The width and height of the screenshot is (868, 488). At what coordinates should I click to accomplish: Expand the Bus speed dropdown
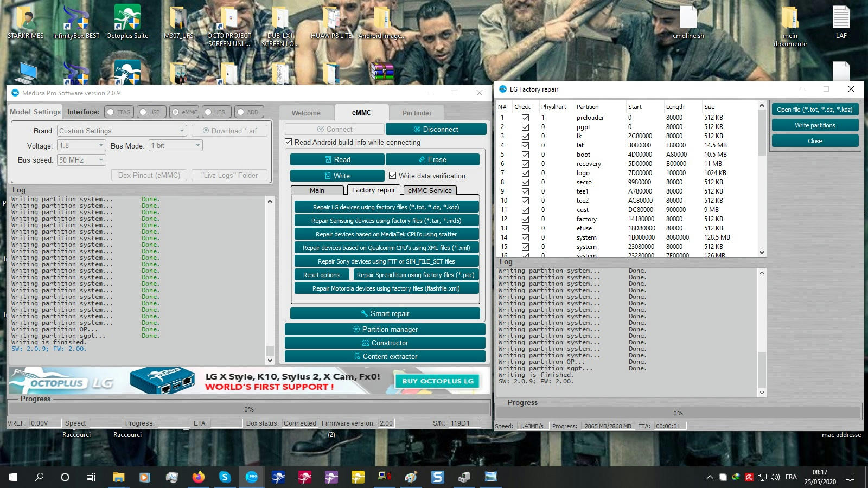click(101, 160)
